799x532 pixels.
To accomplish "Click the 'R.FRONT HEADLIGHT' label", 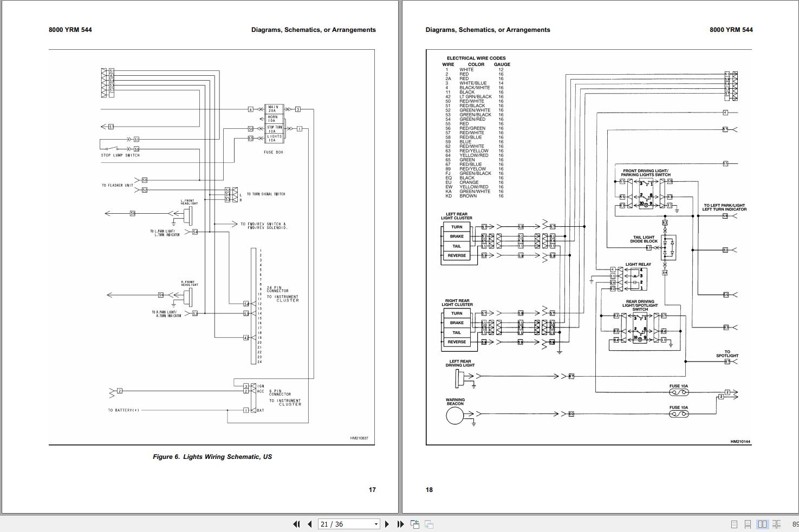I will click(190, 284).
